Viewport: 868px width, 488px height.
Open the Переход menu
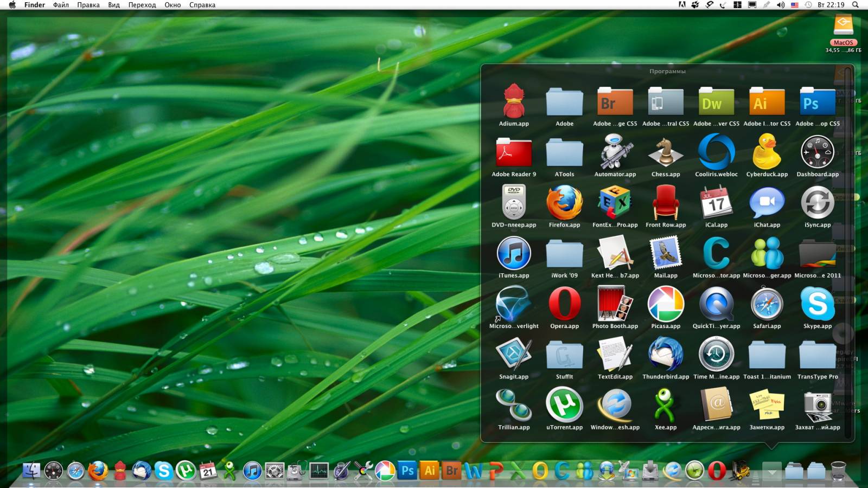[142, 5]
